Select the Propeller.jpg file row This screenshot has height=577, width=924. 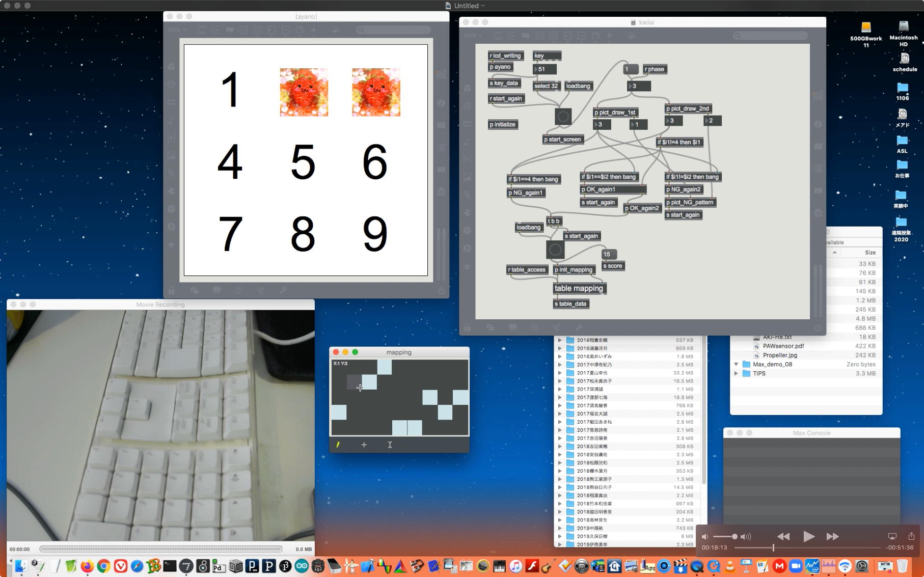tap(806, 355)
